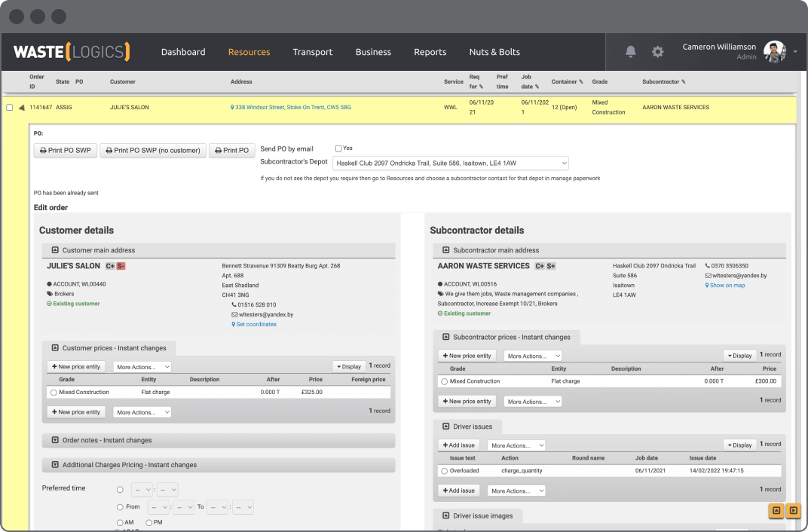Open the Nuts & Bolts menu
The width and height of the screenshot is (808, 532).
click(x=494, y=52)
